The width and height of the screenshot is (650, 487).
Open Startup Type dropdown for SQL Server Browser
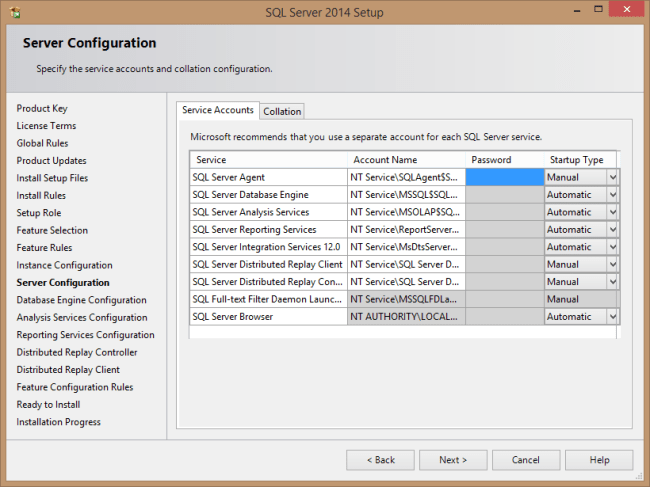coord(612,316)
